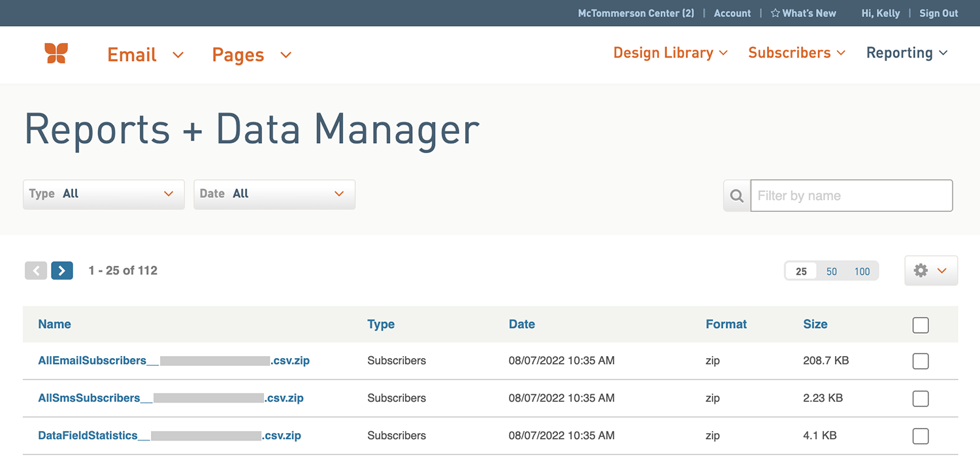Click the date in the AllEmailSubscribers row

tap(562, 361)
